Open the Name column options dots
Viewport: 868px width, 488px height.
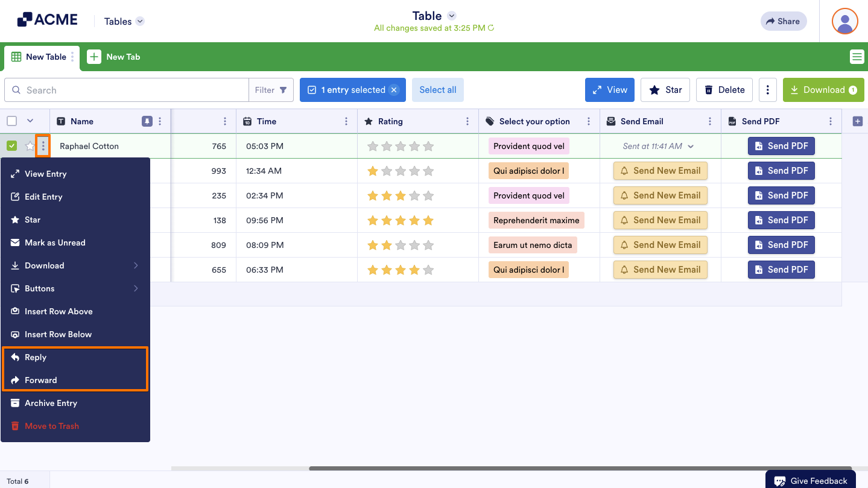(160, 121)
